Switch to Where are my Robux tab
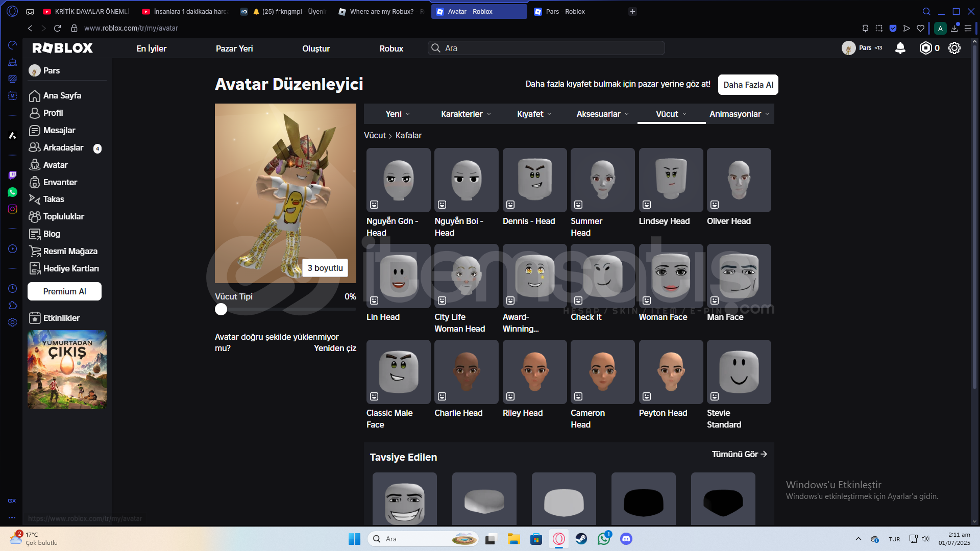This screenshot has width=980, height=551. tap(381, 11)
